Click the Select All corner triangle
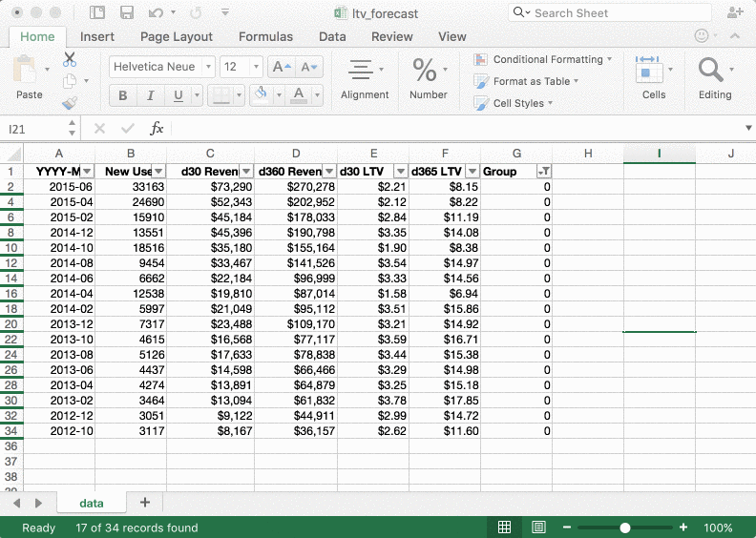Viewport: 756px width, 538px height. click(x=14, y=155)
